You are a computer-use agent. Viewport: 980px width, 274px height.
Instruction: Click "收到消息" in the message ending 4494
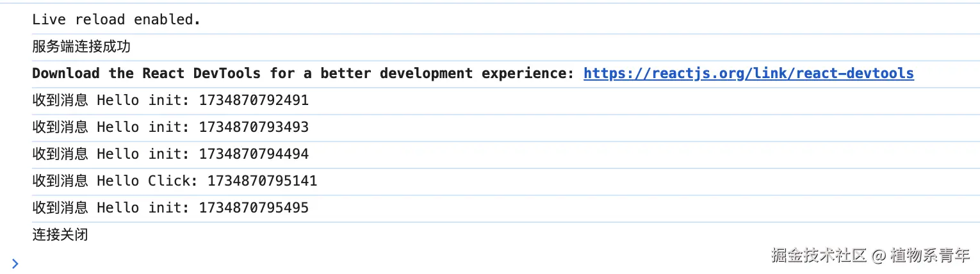[60, 154]
